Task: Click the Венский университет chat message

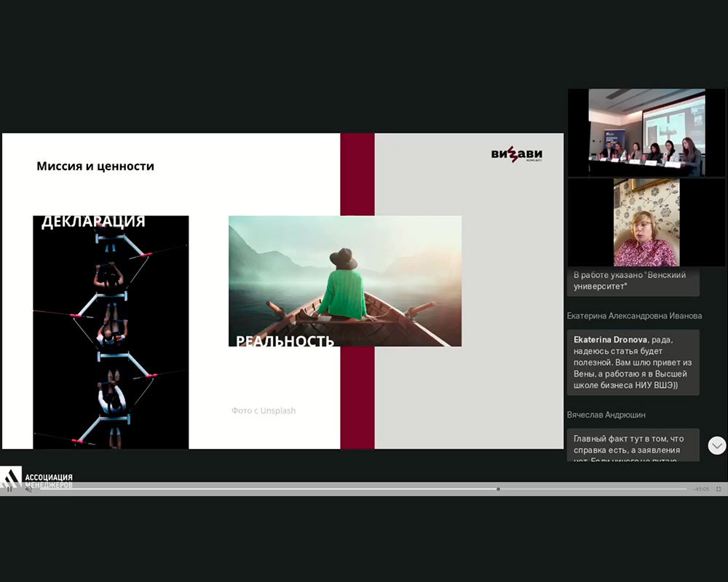Action: click(x=633, y=281)
